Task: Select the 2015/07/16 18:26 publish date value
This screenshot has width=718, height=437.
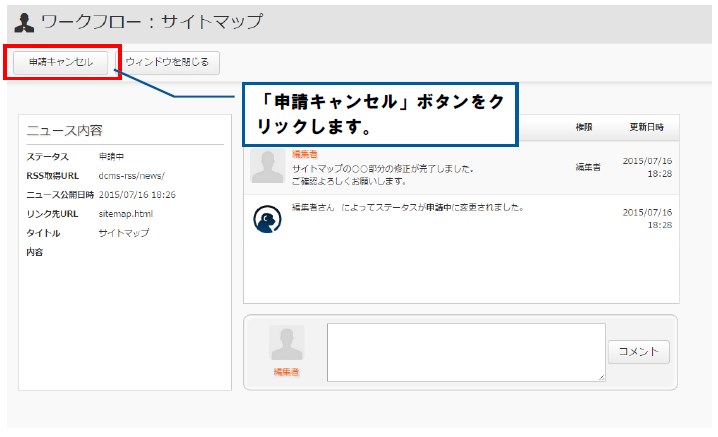Action: 137,195
